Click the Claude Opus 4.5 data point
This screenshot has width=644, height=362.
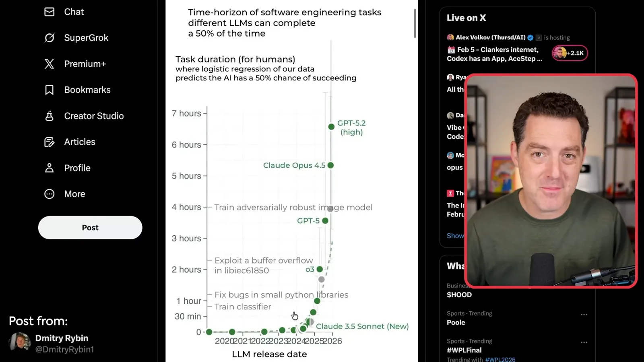pos(330,165)
